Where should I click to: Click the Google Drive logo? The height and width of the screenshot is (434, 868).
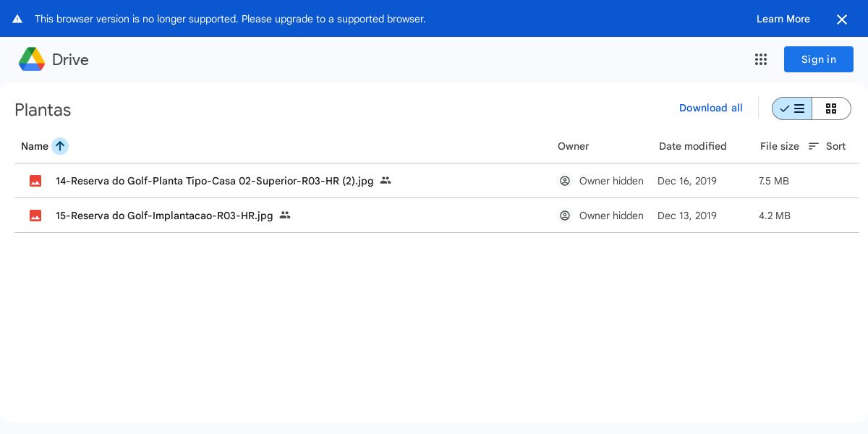(x=32, y=59)
